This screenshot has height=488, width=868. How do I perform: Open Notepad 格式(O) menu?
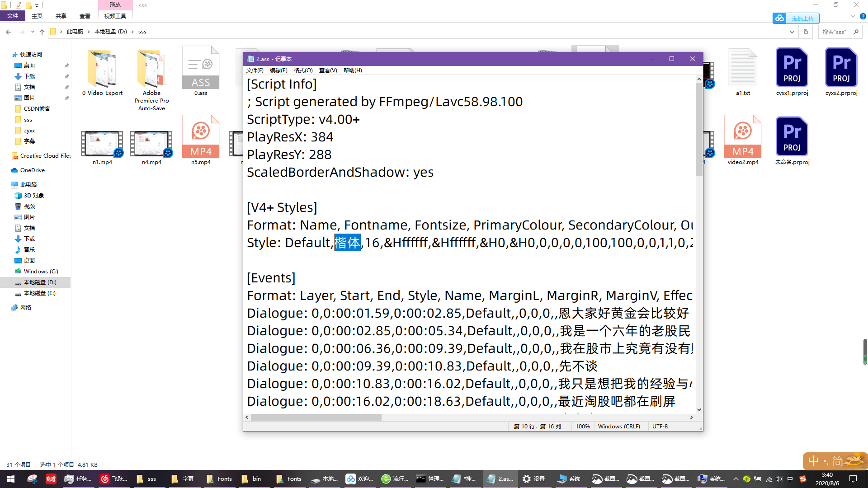coord(303,70)
